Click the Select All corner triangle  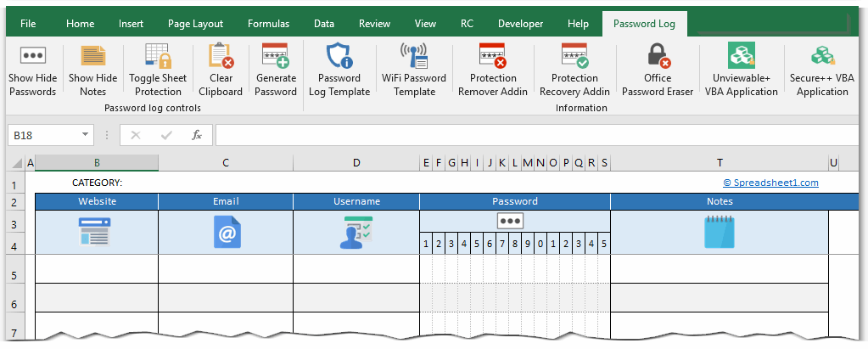tap(18, 163)
